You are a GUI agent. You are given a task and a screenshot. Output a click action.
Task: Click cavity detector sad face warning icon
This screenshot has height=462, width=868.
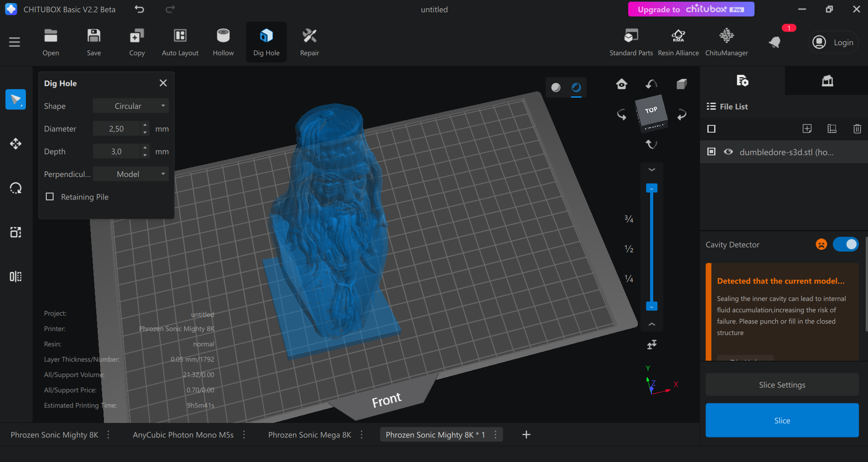[x=821, y=244]
